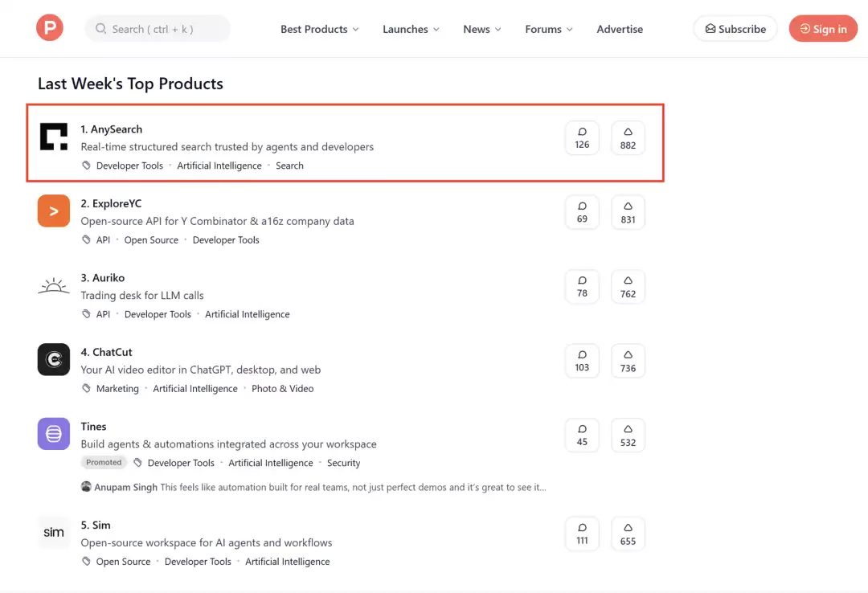The width and height of the screenshot is (868, 593).
Task: Expand the Best Products menu
Action: point(319,29)
